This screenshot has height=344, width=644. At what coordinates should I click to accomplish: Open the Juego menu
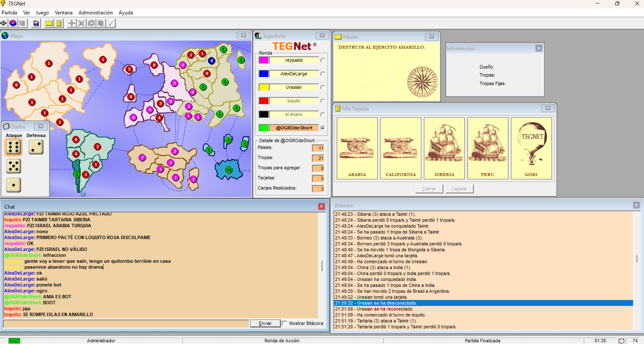pos(42,13)
